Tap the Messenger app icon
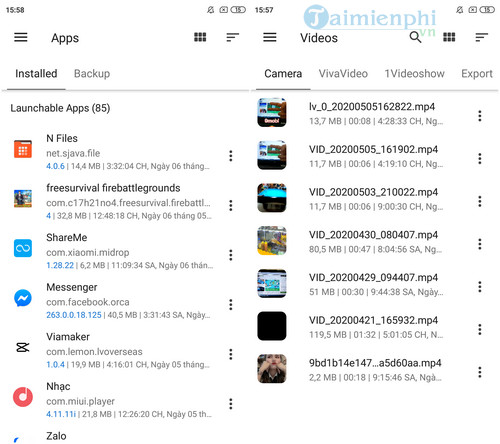 pyautogui.click(x=23, y=298)
